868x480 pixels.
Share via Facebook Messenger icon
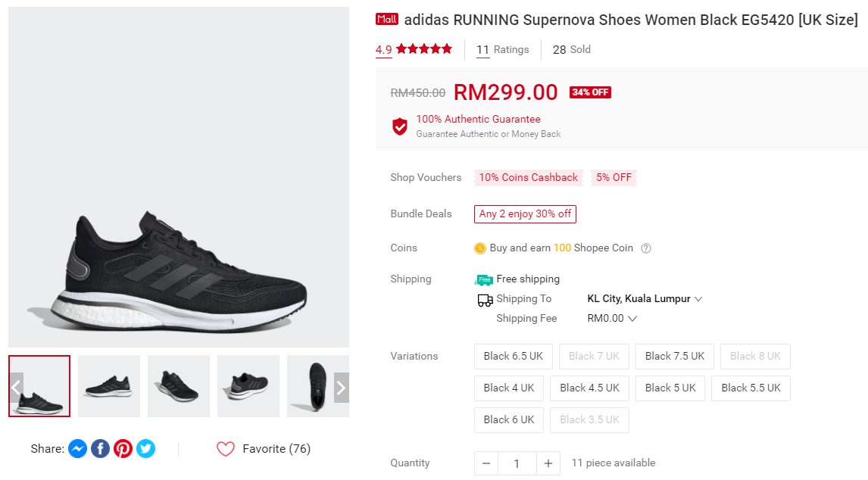pyautogui.click(x=77, y=449)
